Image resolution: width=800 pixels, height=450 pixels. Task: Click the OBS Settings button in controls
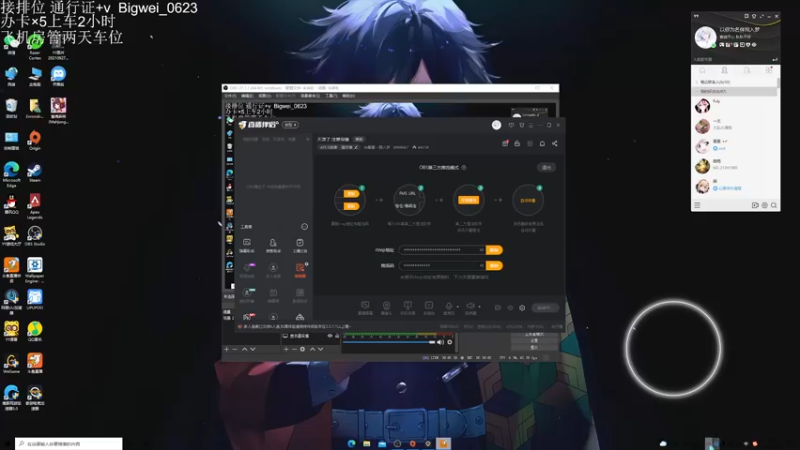[x=534, y=340]
